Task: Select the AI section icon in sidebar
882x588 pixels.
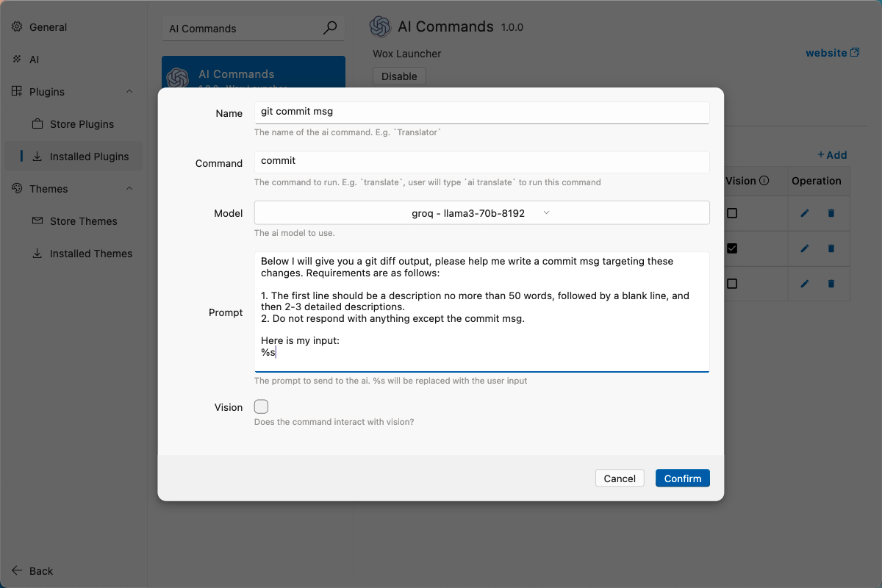Action: tap(18, 60)
